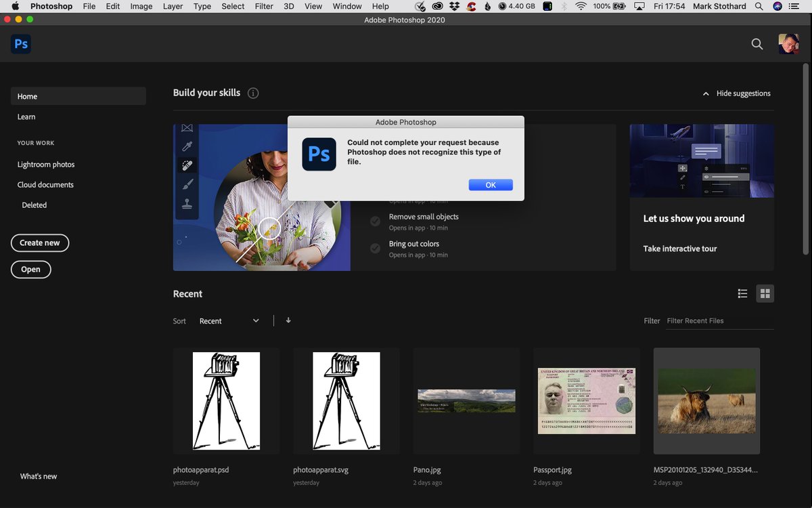
Task: Click the Wi-Fi status icon
Action: tap(581, 6)
